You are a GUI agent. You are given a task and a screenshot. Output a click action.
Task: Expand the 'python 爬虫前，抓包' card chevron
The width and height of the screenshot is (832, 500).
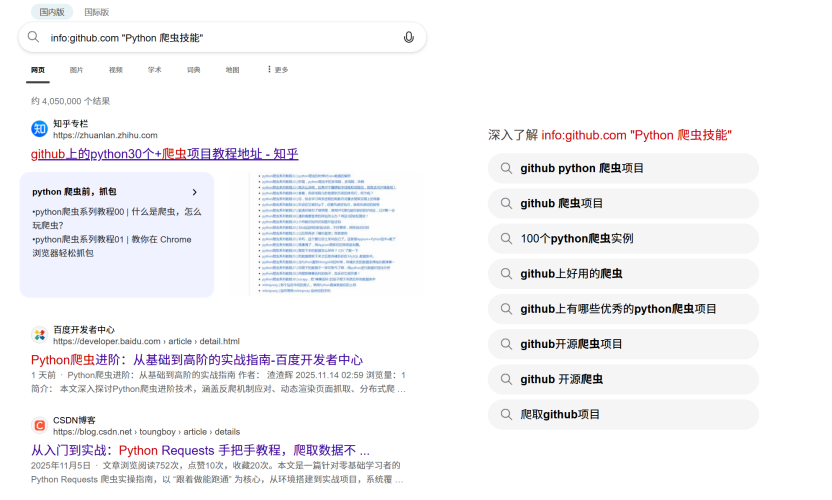point(195,192)
